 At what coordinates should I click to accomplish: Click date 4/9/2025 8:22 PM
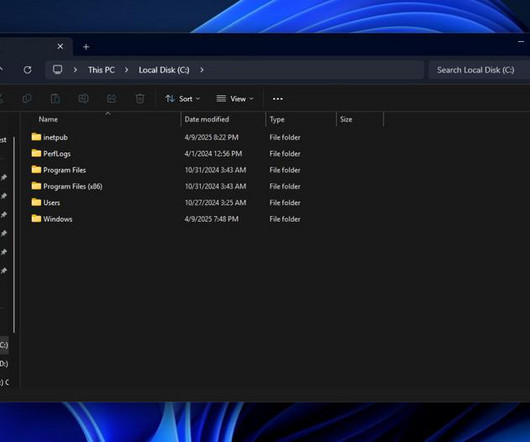212,137
